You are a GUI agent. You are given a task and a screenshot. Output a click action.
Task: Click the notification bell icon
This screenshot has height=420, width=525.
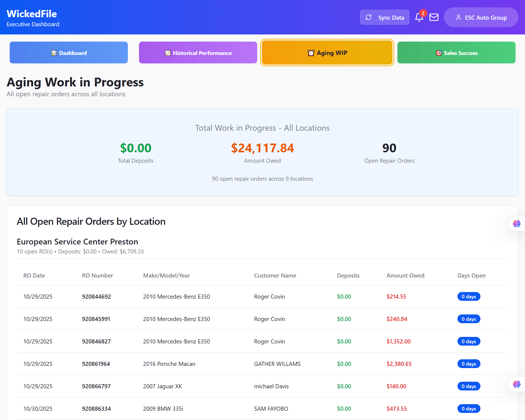click(419, 17)
